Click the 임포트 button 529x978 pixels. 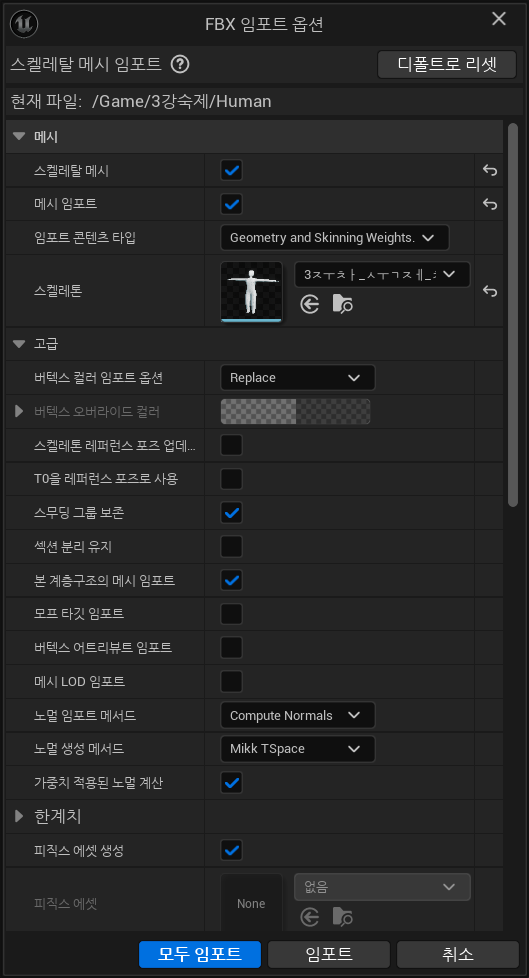point(329,954)
